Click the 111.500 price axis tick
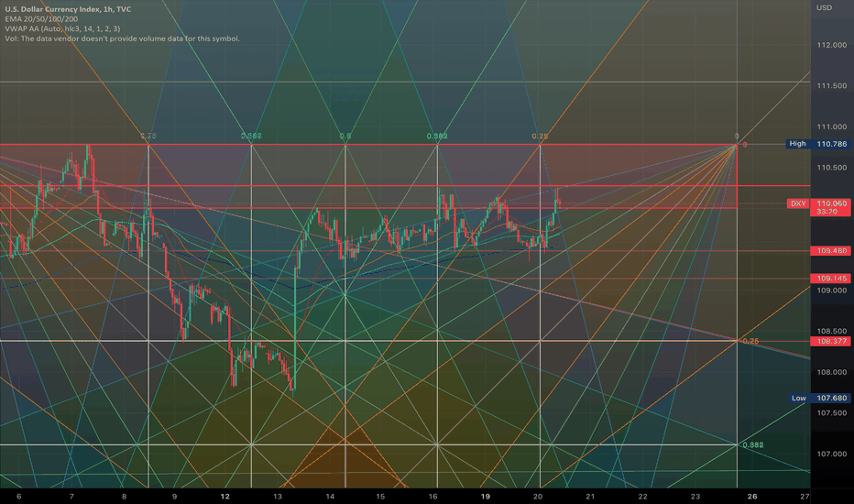 832,86
